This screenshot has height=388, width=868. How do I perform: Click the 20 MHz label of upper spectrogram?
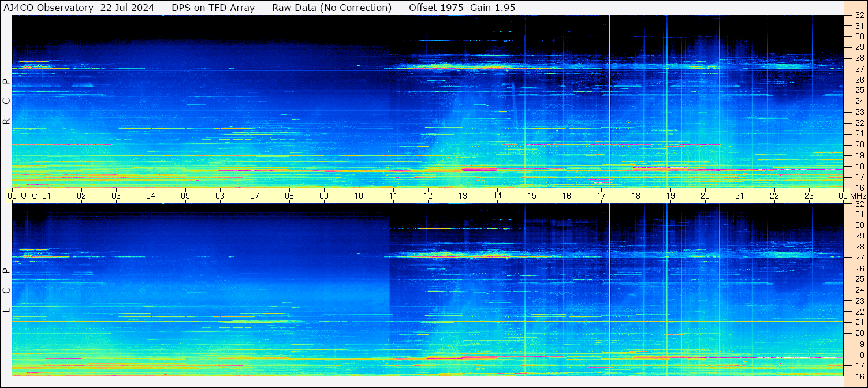point(859,144)
